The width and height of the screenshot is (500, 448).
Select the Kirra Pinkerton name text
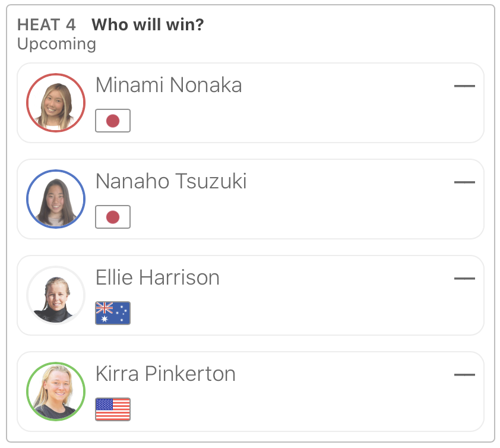click(x=166, y=374)
